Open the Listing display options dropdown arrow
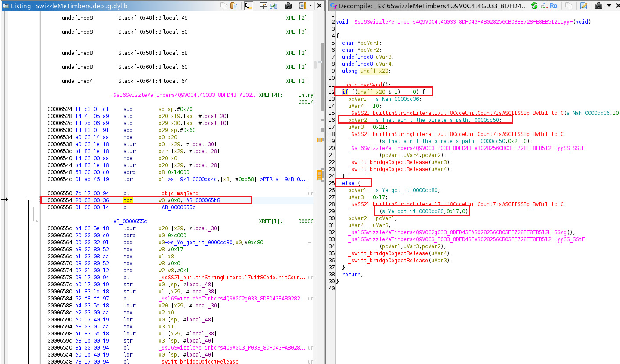620x364 pixels. (310, 6)
